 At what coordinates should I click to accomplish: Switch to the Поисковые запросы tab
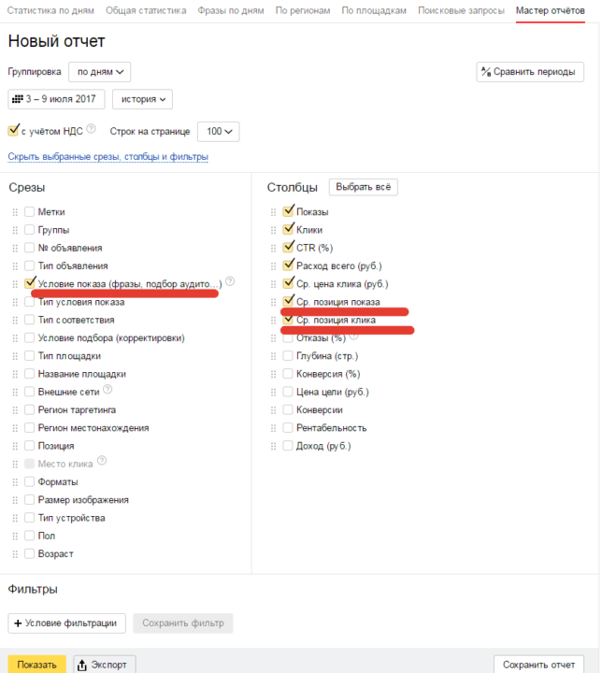(x=461, y=10)
